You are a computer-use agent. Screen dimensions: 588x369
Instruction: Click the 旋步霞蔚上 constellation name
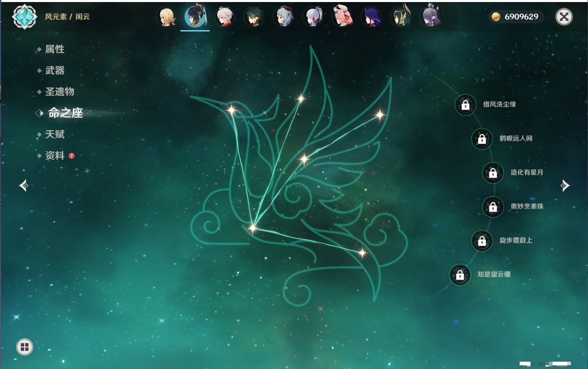point(516,240)
